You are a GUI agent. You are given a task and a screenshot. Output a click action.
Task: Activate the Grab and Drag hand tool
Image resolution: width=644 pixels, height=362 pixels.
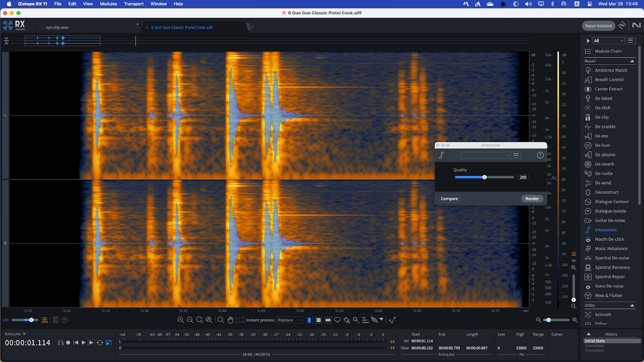230,320
